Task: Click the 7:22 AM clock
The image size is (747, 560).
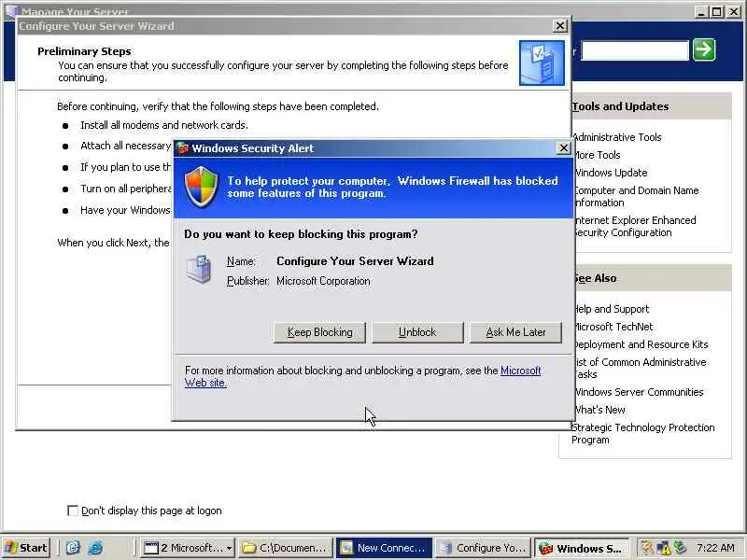Action: click(x=715, y=548)
